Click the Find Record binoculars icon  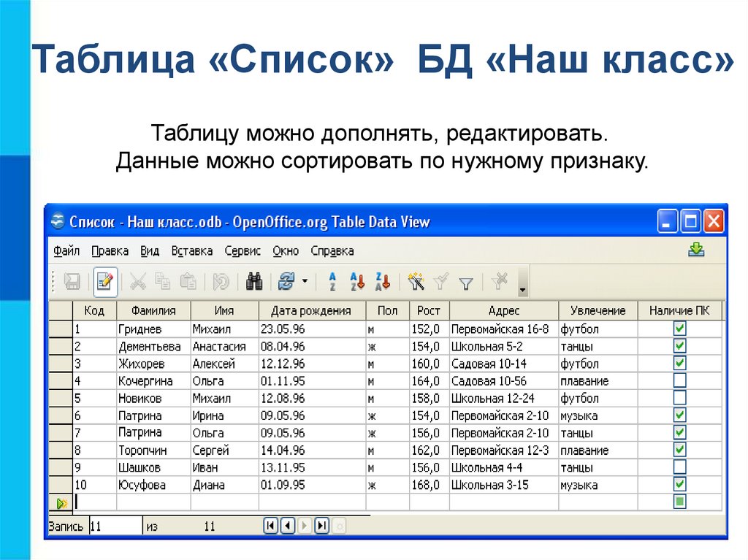point(254,282)
